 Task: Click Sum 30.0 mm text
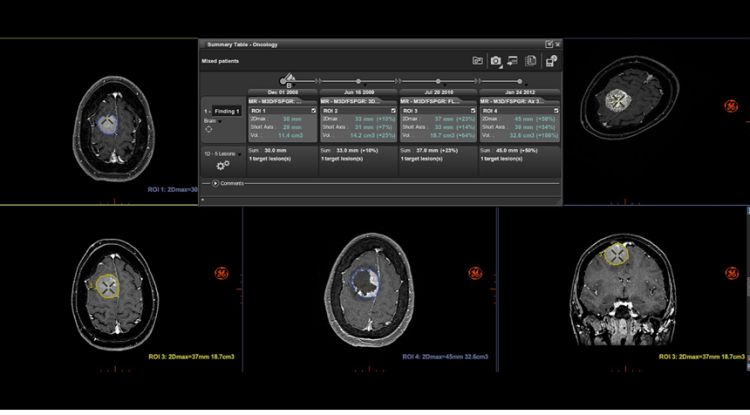pos(267,150)
